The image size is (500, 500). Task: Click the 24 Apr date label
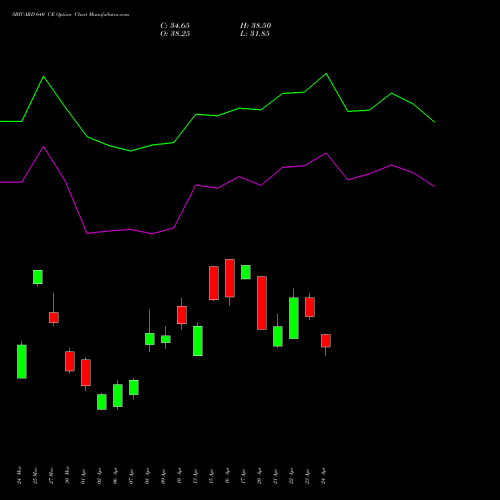(x=323, y=476)
